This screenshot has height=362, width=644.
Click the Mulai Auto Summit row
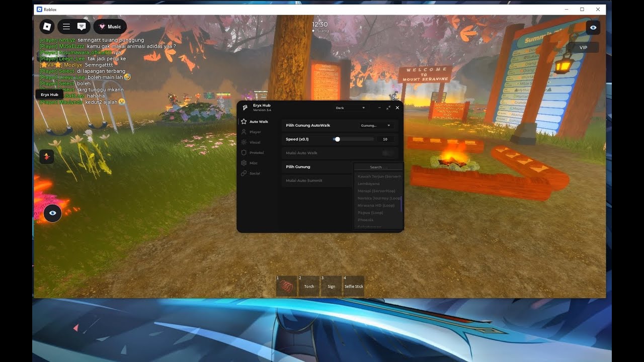tap(317, 180)
